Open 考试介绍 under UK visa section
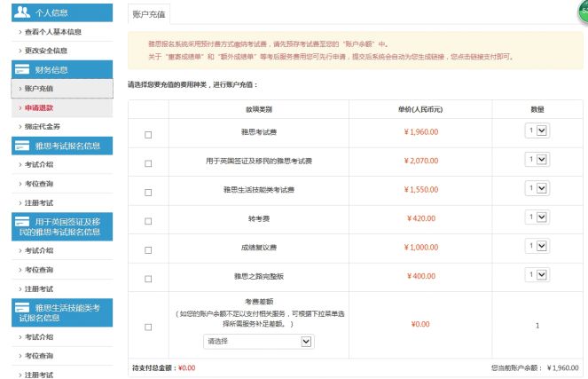The width and height of the screenshot is (588, 379). [x=39, y=250]
